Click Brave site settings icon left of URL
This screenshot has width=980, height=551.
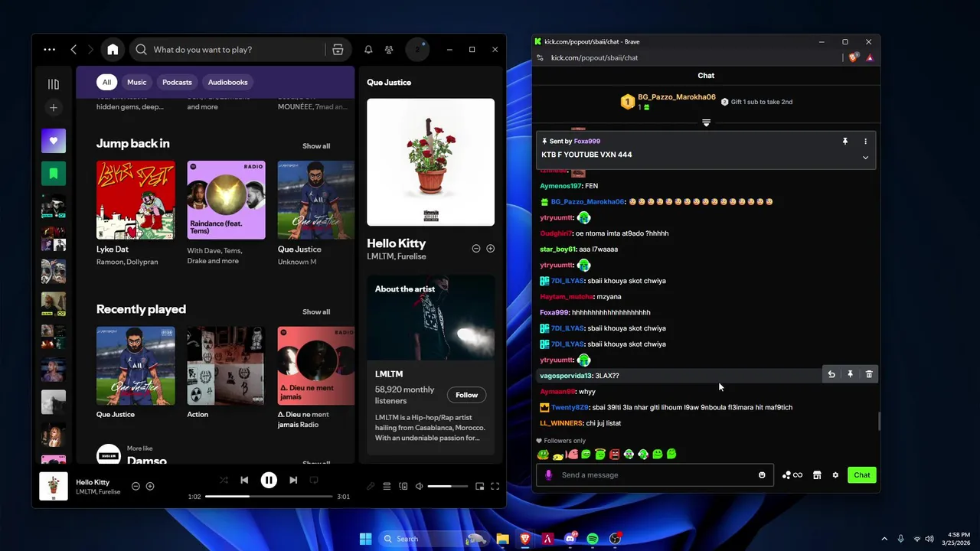540,57
